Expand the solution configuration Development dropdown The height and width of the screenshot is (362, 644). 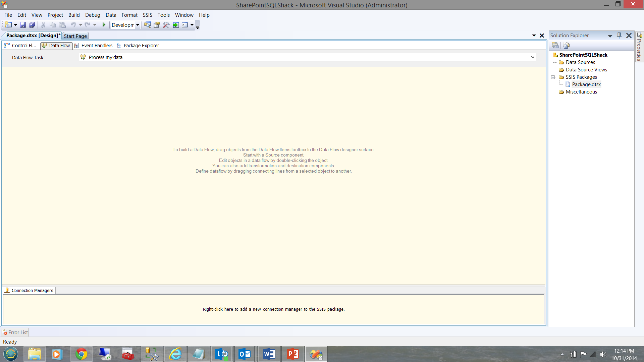138,25
